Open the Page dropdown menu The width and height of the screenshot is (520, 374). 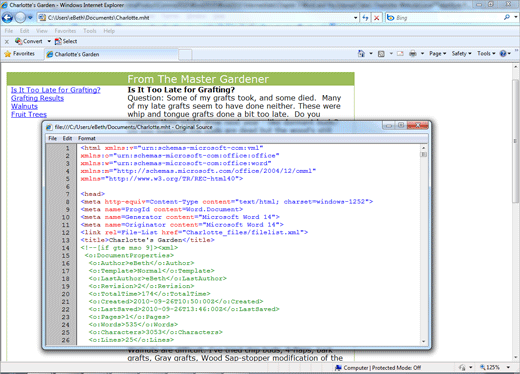[x=437, y=53]
